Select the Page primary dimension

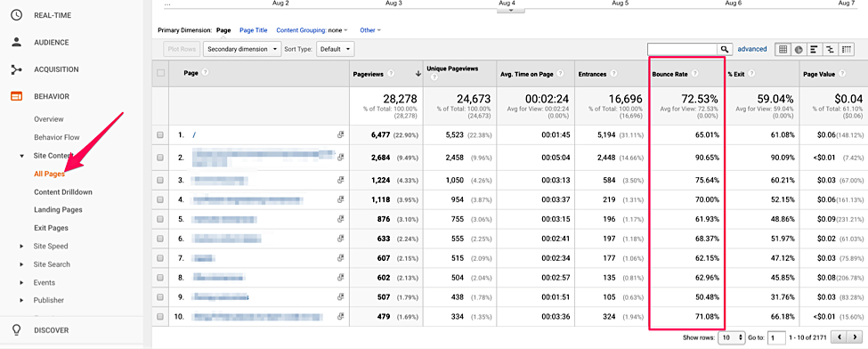(x=223, y=30)
